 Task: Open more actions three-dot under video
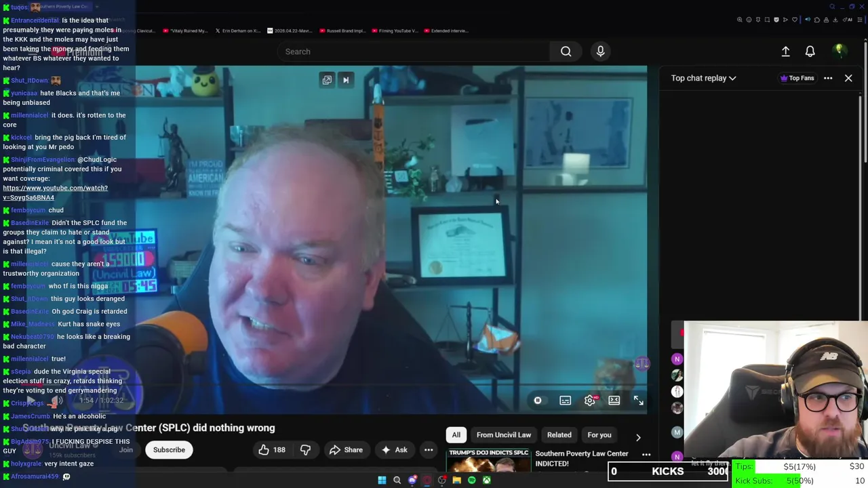coord(429,449)
